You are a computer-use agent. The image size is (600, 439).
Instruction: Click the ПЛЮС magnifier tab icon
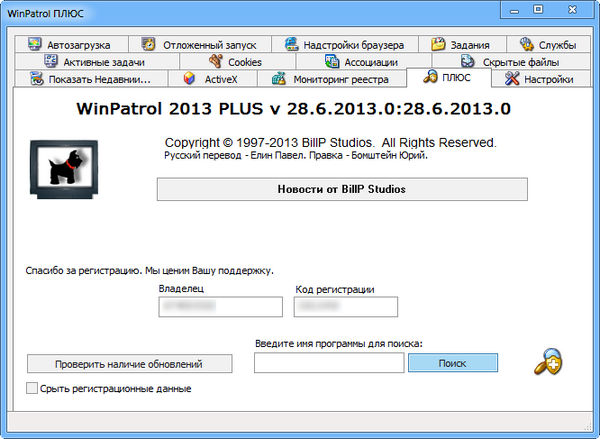pos(430,77)
